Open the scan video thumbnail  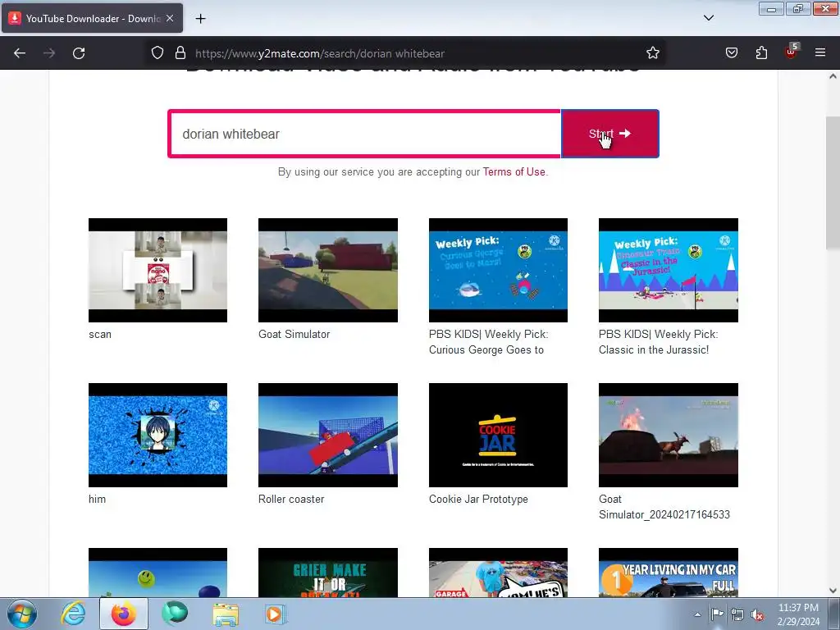click(x=158, y=270)
